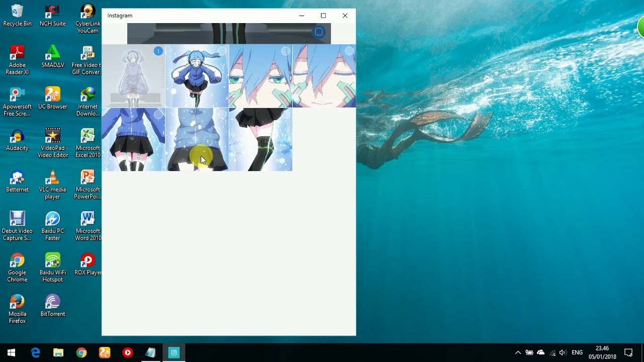Open the Free Video to GIF Converter icon
Image resolution: width=644 pixels, height=362 pixels.
point(88,60)
